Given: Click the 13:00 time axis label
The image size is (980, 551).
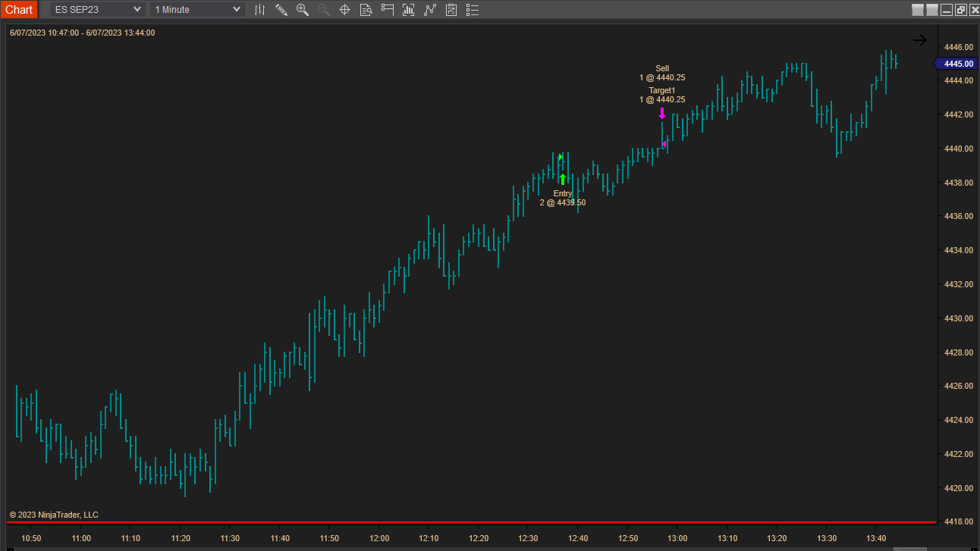Looking at the screenshot, I should [x=677, y=538].
